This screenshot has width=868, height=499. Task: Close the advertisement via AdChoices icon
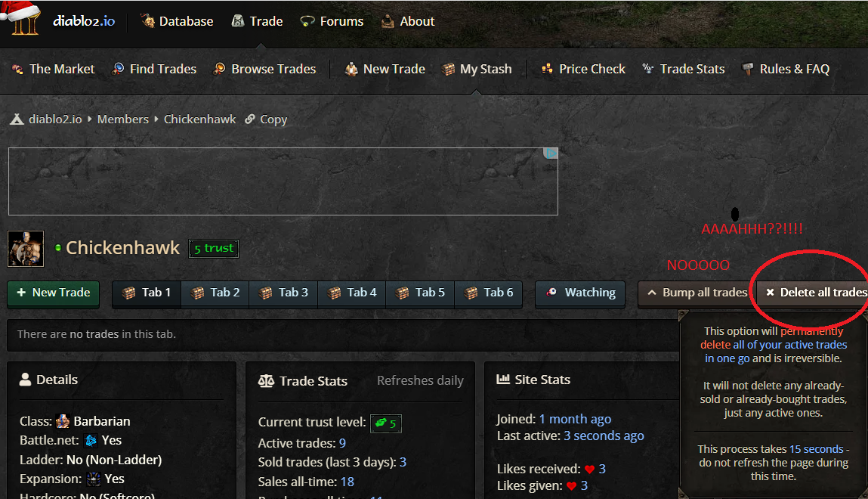point(551,153)
